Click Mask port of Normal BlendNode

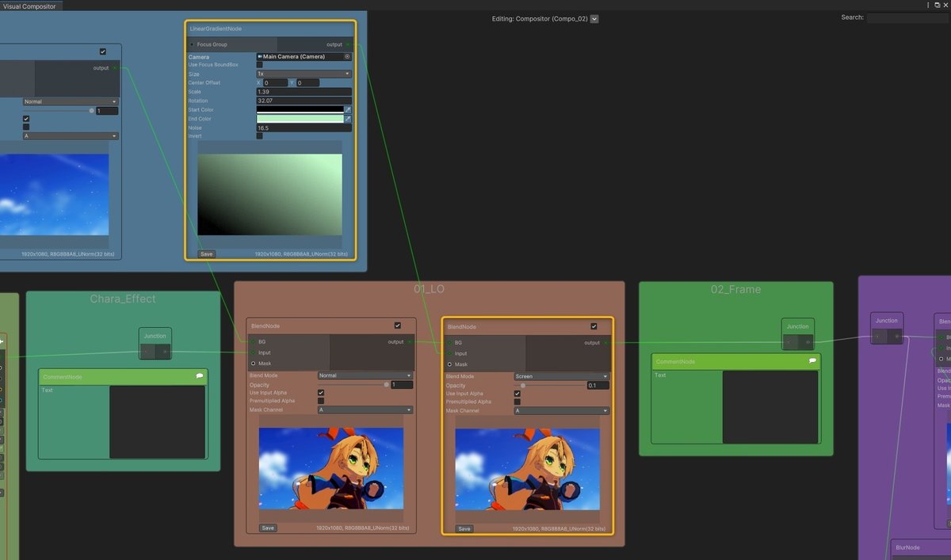tap(253, 363)
